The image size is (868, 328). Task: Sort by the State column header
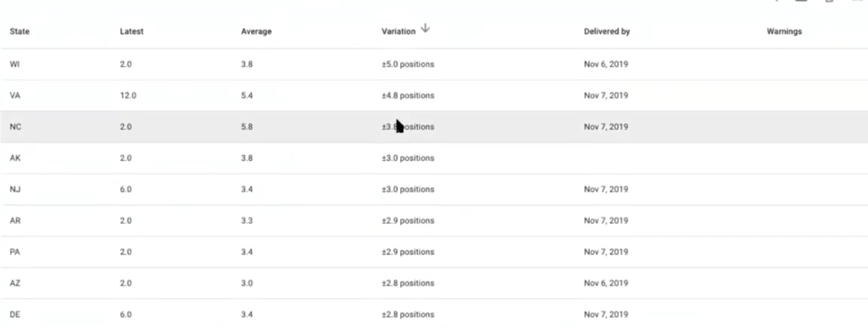[19, 31]
